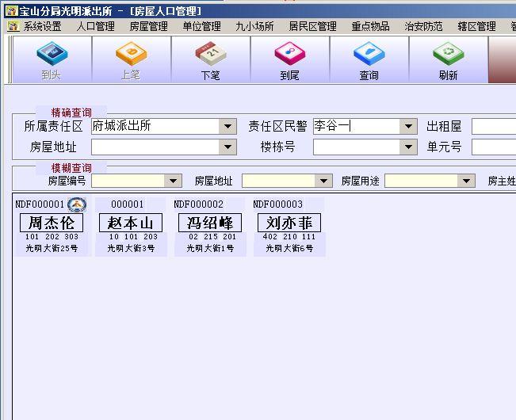
Task: Click the 查询 (query) cloud icon
Action: [x=369, y=53]
